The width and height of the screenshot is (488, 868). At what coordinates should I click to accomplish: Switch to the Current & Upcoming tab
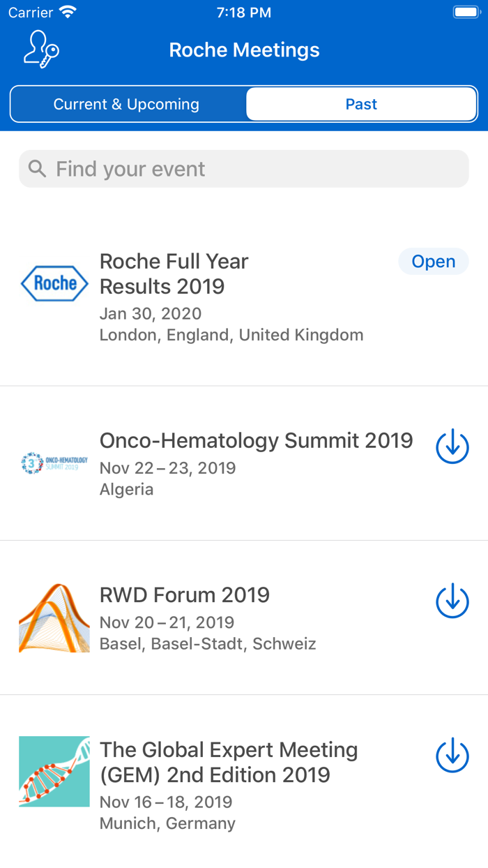tap(126, 103)
